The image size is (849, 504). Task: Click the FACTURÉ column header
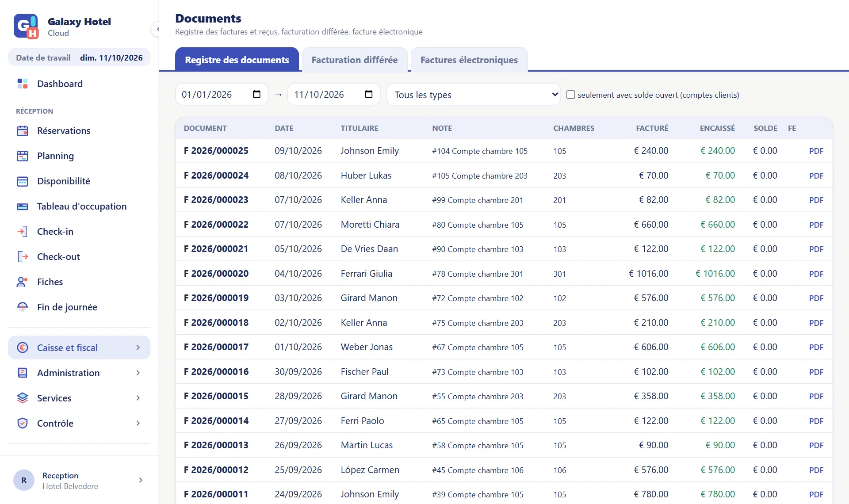[652, 128]
